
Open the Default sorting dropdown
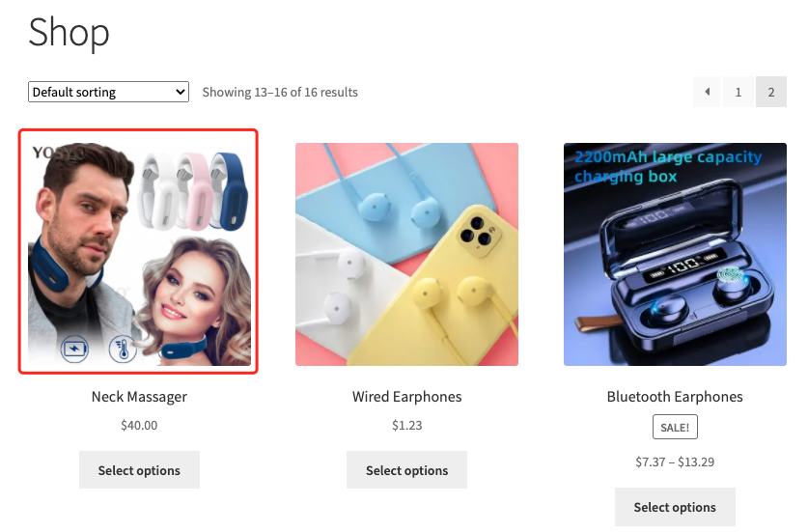coord(108,92)
